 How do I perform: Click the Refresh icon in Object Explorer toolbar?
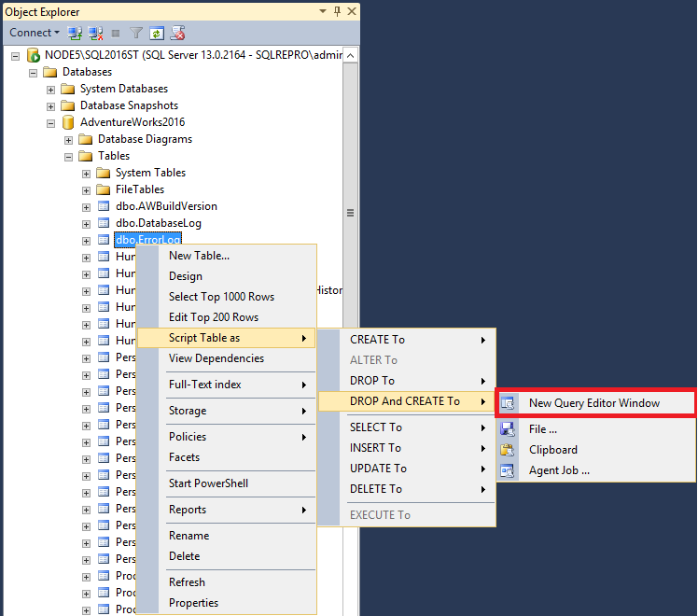[157, 33]
